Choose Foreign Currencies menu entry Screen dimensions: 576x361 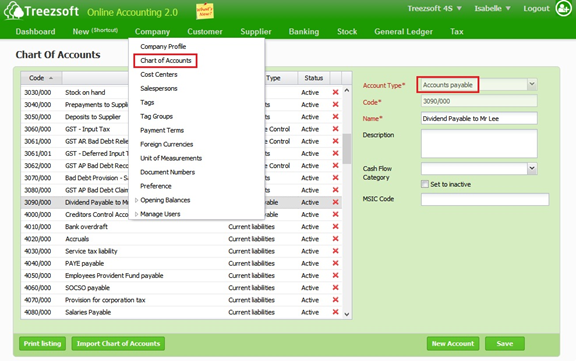pyautogui.click(x=166, y=144)
